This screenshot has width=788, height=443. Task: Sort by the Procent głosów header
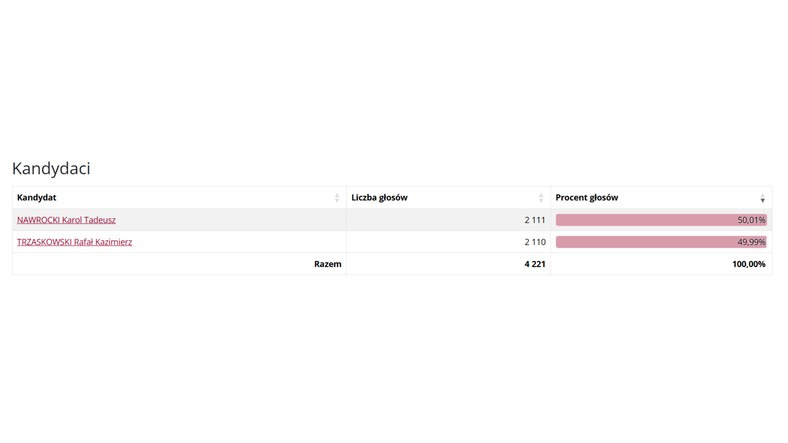tap(586, 197)
